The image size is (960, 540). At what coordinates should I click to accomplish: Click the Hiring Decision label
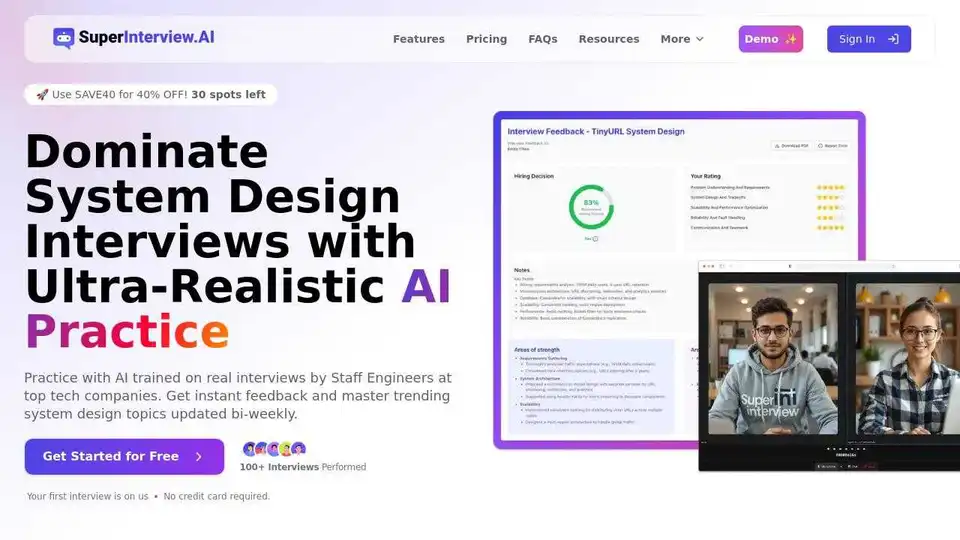pos(534,176)
